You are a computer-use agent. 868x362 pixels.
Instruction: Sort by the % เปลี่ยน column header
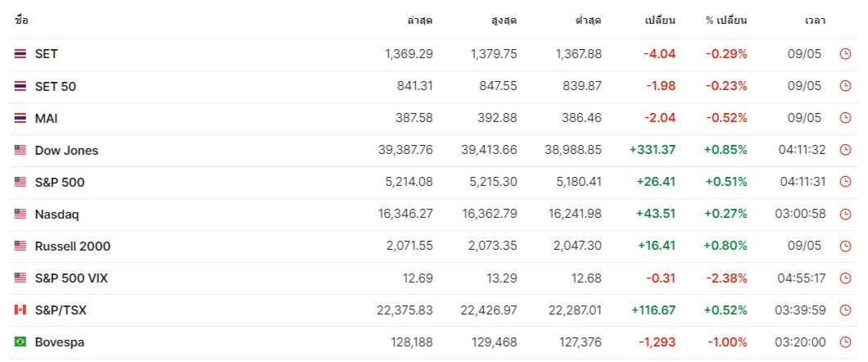coord(726,20)
